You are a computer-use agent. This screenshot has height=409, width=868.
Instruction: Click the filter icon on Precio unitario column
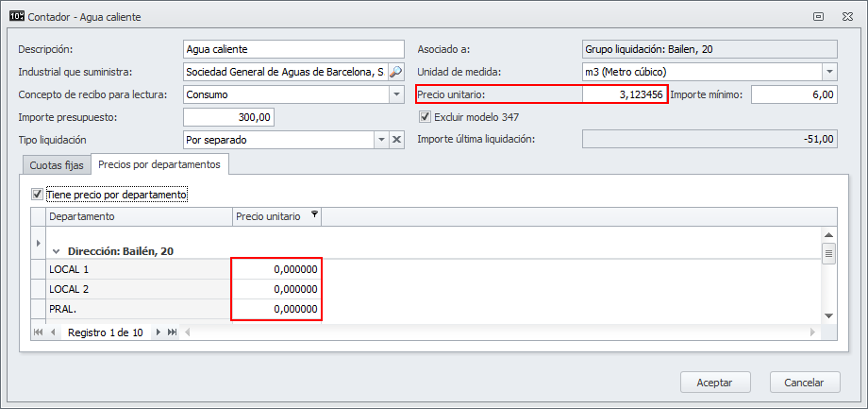[x=314, y=216]
